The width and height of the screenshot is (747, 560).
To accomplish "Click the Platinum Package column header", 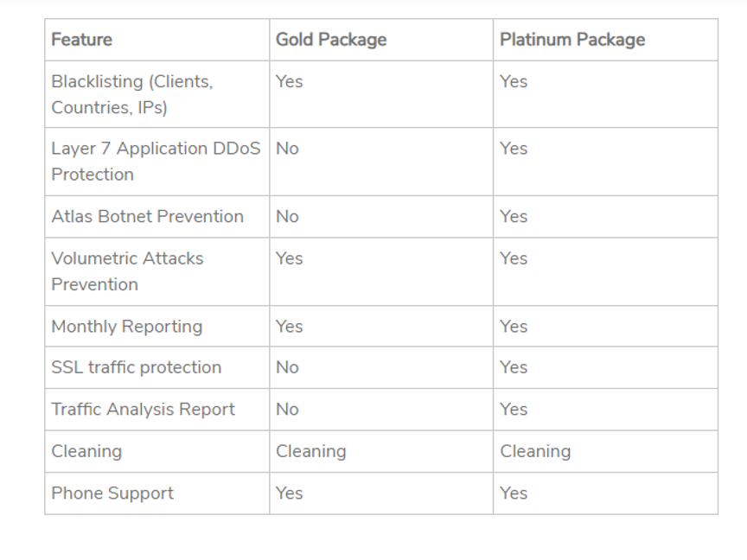I will pyautogui.click(x=572, y=40).
